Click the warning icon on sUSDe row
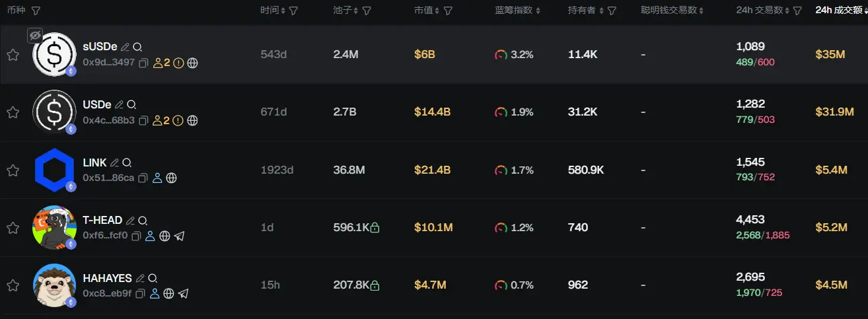Viewport: 868px width, 319px height. click(x=178, y=63)
